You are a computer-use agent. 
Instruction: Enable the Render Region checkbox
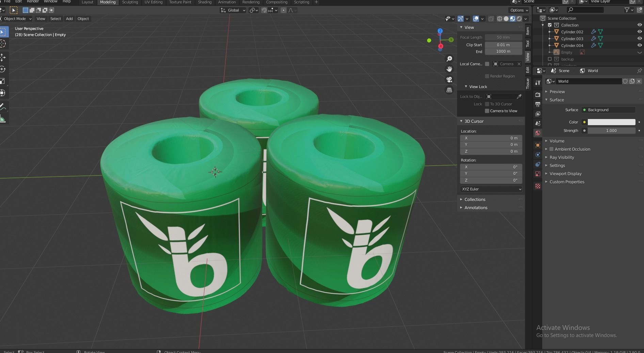pos(487,76)
